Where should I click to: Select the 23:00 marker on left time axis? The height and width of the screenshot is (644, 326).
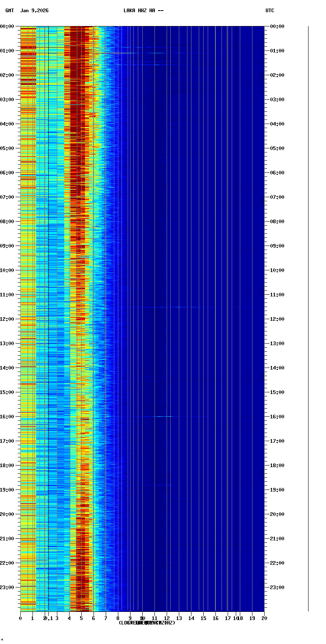7,587
